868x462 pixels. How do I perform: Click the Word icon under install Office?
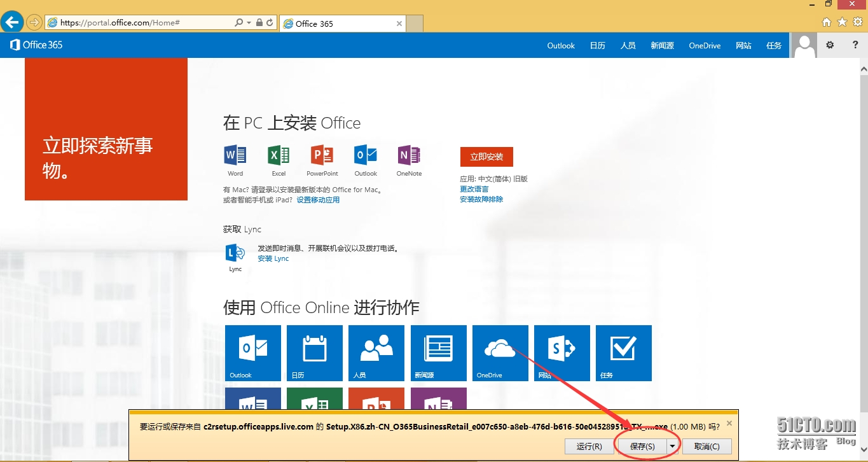235,155
